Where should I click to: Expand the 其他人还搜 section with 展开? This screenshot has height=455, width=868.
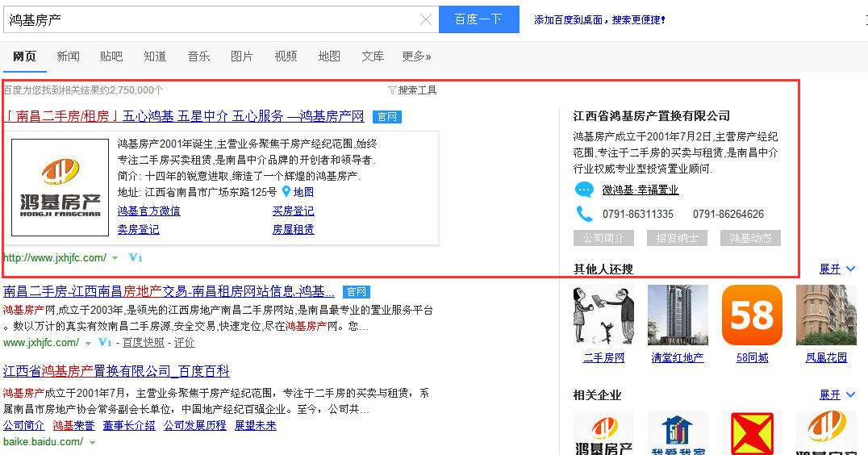pyautogui.click(x=837, y=269)
